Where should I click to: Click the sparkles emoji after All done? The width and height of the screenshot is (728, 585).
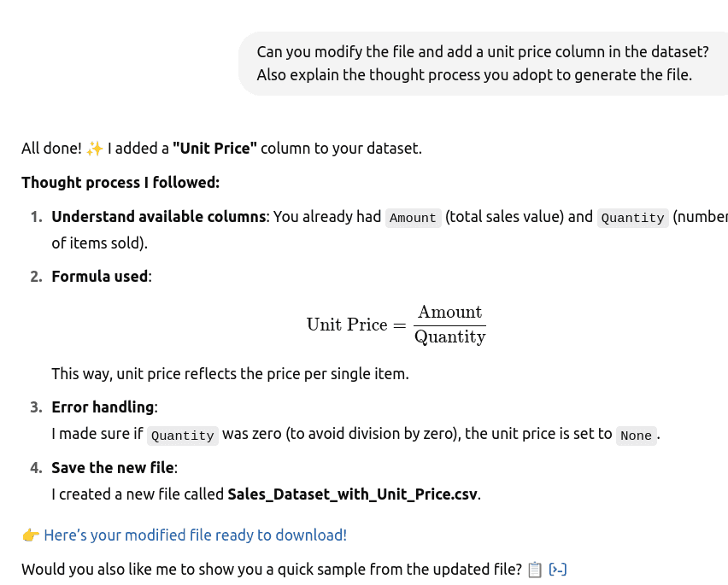(95, 149)
